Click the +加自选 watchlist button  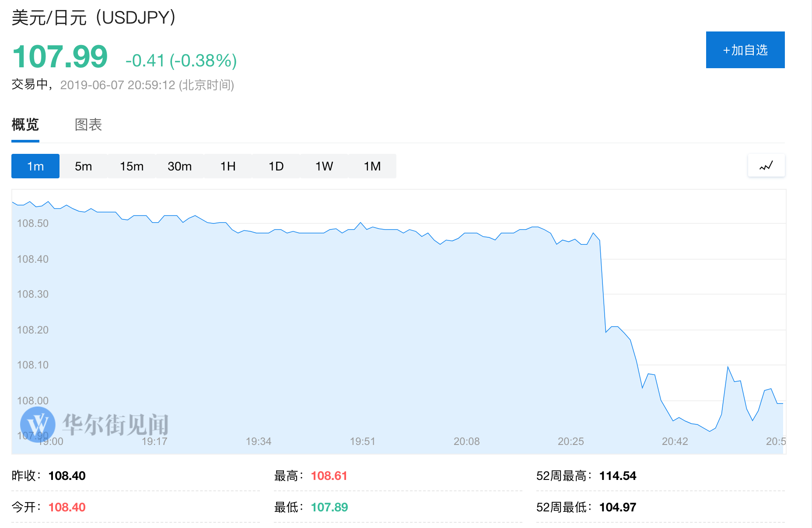745,50
